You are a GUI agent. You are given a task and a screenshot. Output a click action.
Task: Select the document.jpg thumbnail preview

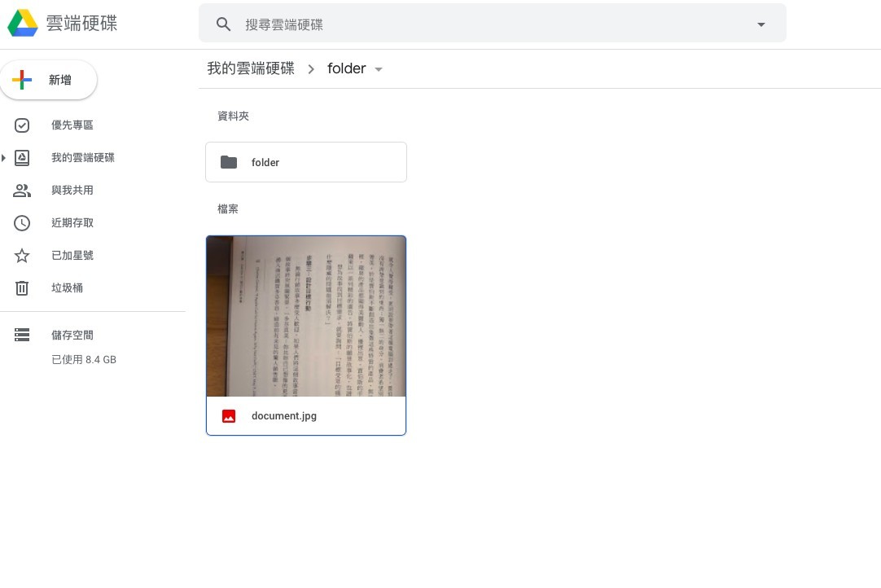[x=306, y=316]
